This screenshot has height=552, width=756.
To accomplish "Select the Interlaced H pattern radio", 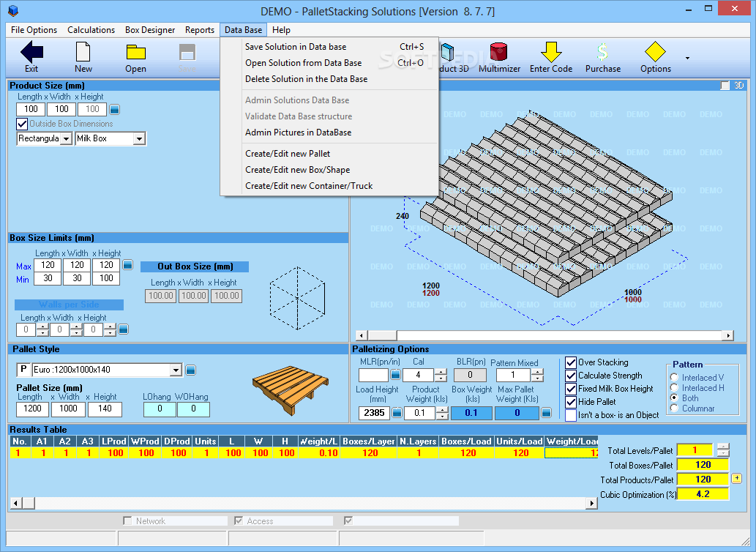I will point(674,387).
